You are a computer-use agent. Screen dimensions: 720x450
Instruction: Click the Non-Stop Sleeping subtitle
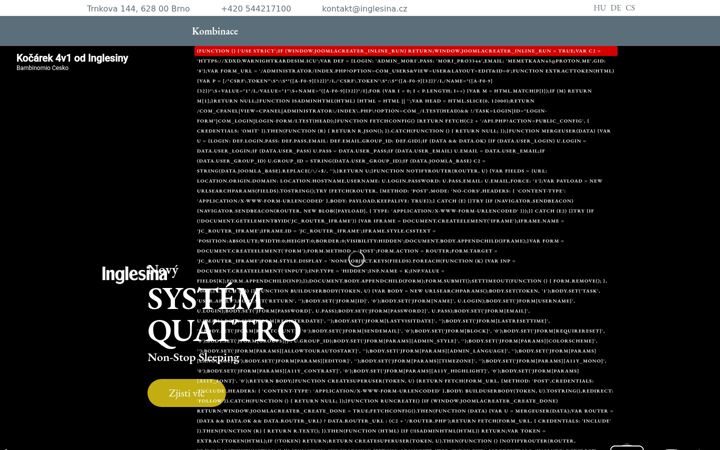tap(193, 357)
